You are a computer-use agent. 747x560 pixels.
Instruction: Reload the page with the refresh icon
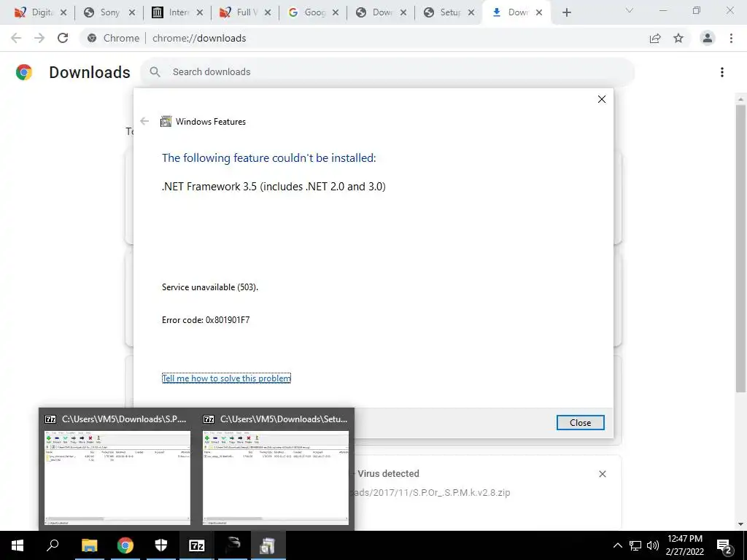(63, 38)
